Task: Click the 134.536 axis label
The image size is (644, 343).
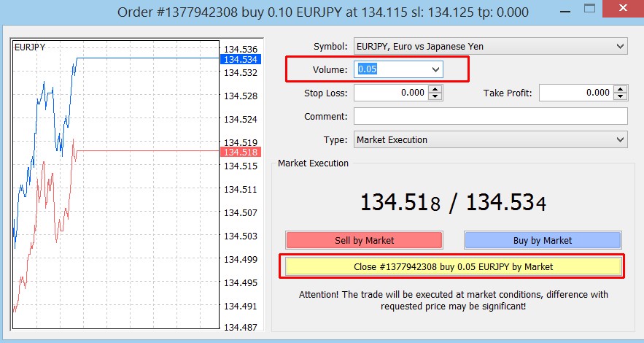Action: pos(241,50)
